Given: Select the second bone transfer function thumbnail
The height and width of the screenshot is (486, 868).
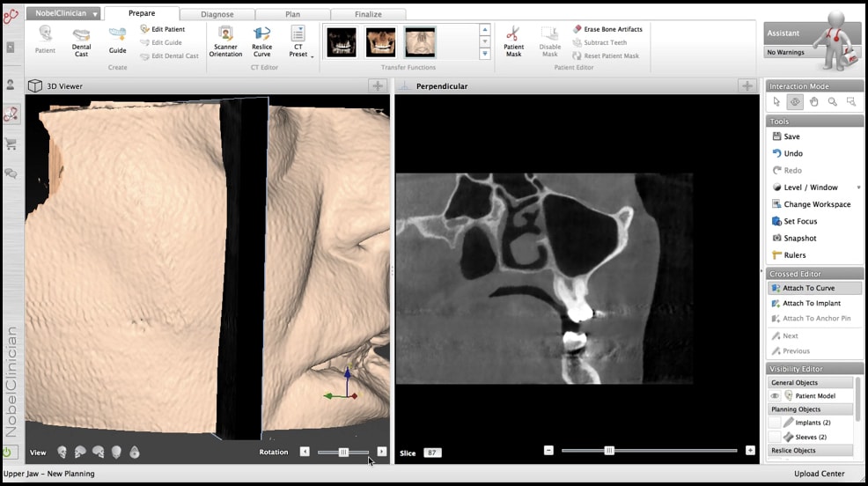Looking at the screenshot, I should coord(381,42).
